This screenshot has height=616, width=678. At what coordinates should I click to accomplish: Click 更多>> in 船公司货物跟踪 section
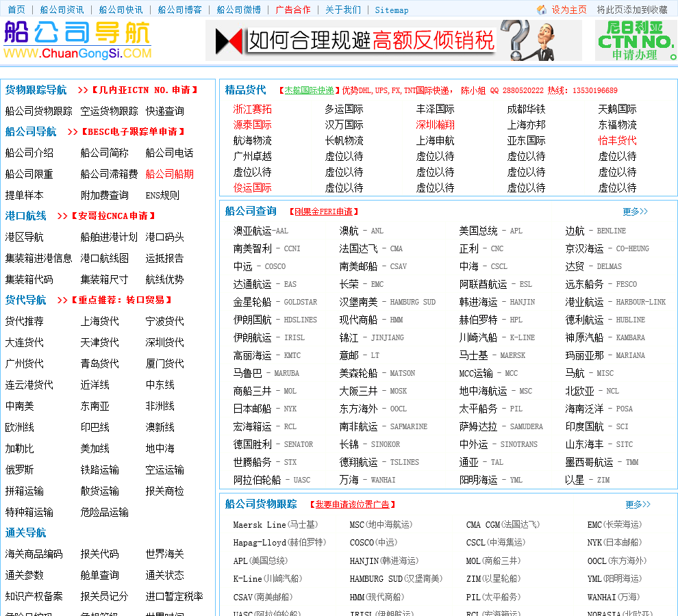[638, 504]
